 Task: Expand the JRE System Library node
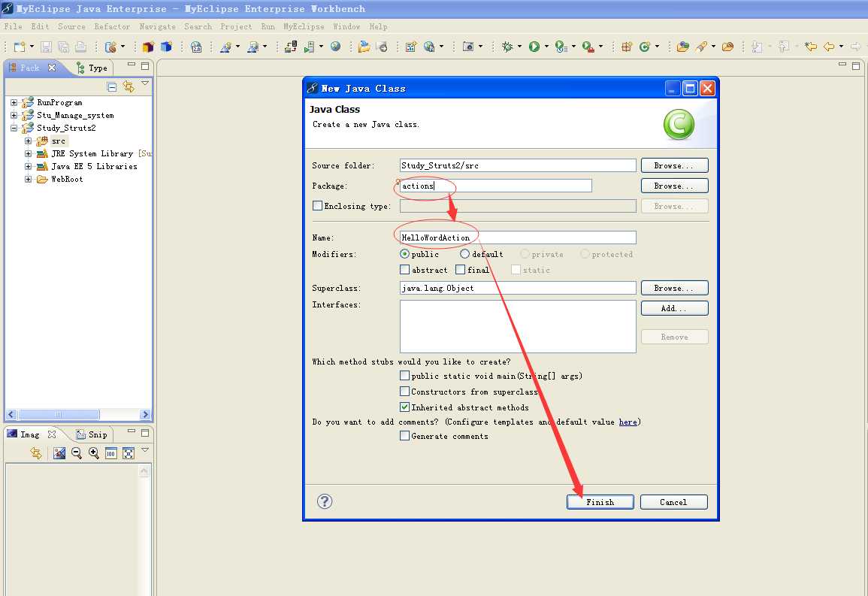click(x=28, y=153)
